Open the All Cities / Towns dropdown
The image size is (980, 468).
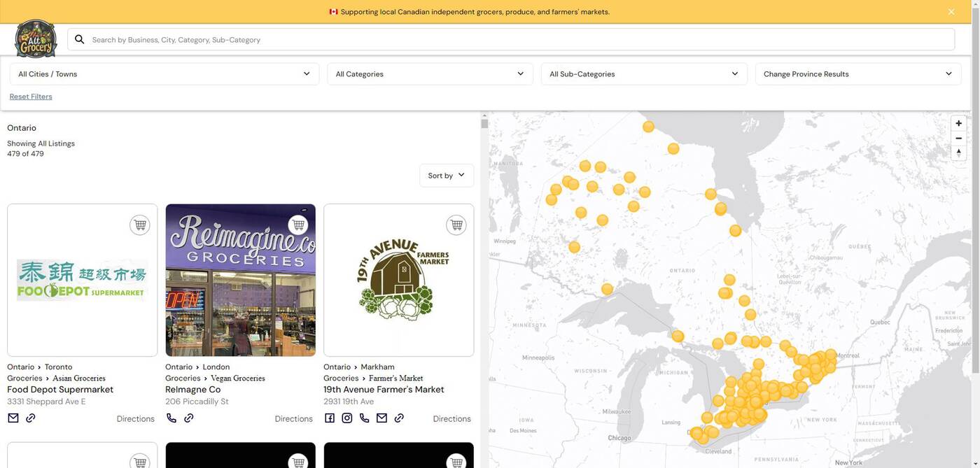point(164,74)
